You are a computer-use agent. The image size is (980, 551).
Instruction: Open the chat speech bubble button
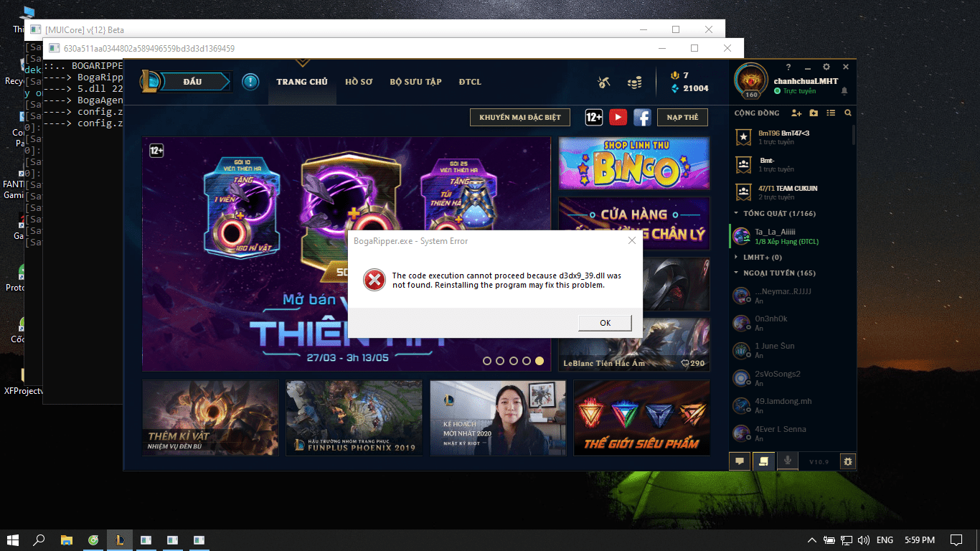point(739,461)
